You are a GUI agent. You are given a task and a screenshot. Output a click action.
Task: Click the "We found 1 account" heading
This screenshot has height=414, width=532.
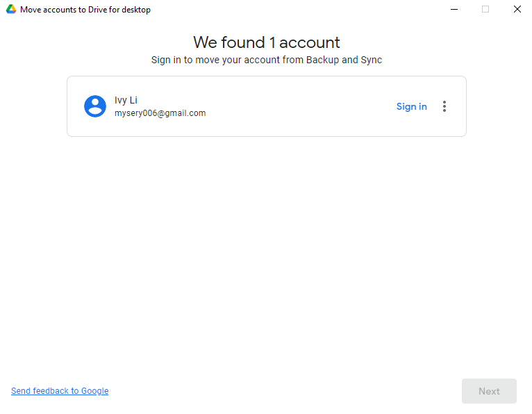(266, 42)
